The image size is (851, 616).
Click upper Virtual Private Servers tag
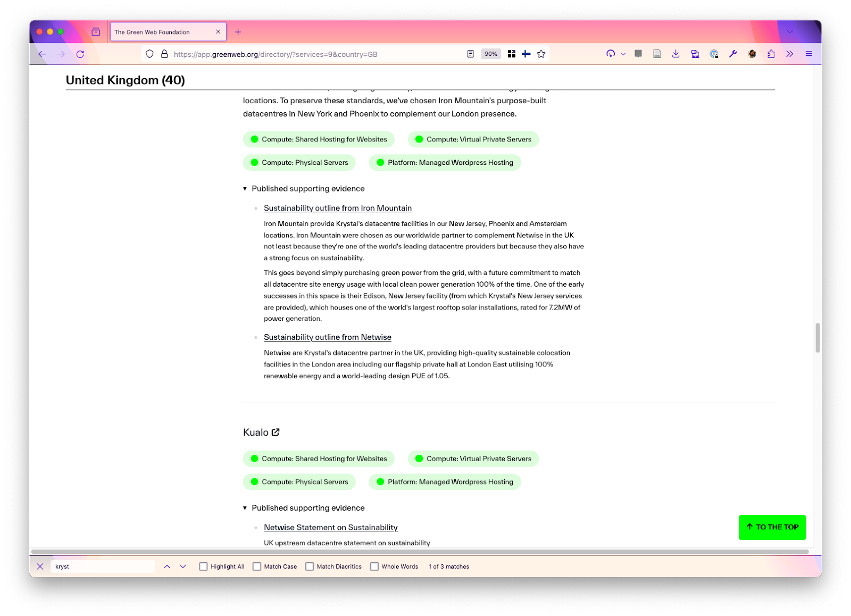pyautogui.click(x=473, y=139)
